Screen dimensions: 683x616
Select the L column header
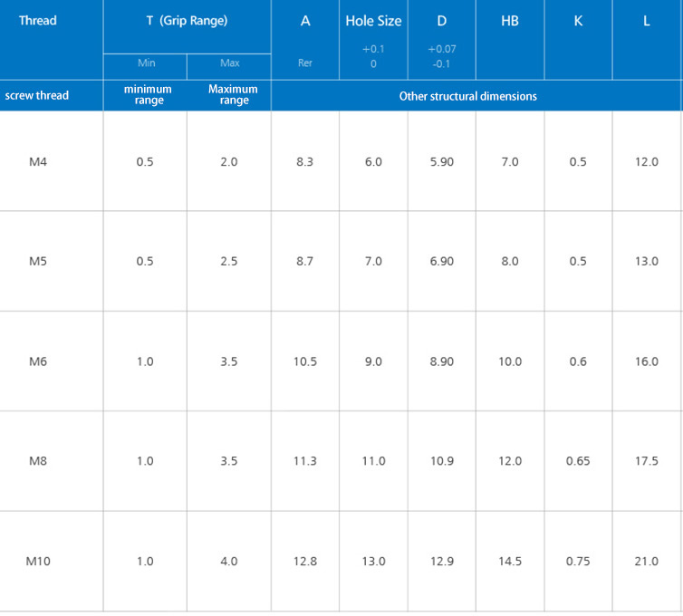[x=647, y=21]
